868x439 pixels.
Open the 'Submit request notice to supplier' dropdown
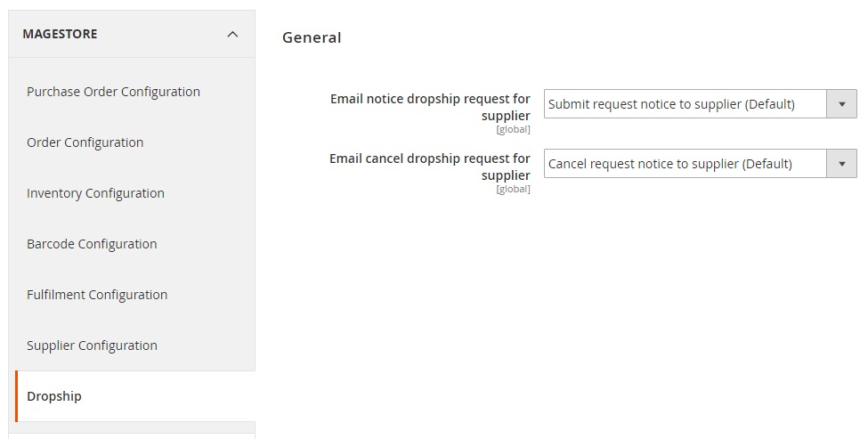pyautogui.click(x=701, y=103)
